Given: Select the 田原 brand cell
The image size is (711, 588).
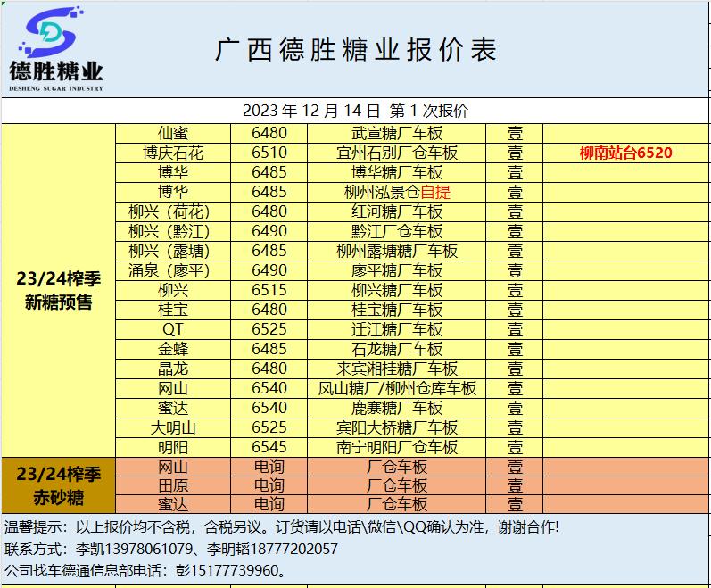Looking at the screenshot, I should point(173,485).
